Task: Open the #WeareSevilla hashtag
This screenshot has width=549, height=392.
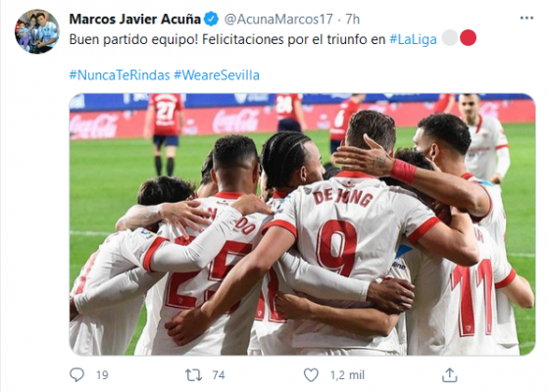Action: 217,74
